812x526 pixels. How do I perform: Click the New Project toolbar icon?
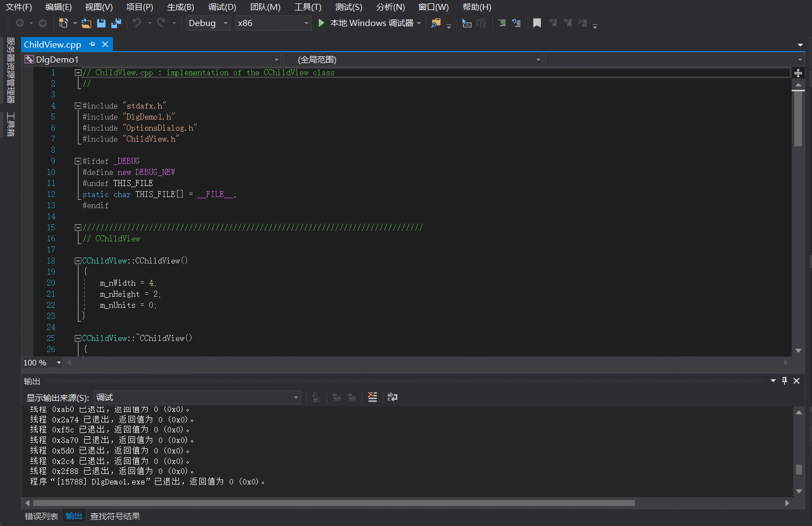63,23
